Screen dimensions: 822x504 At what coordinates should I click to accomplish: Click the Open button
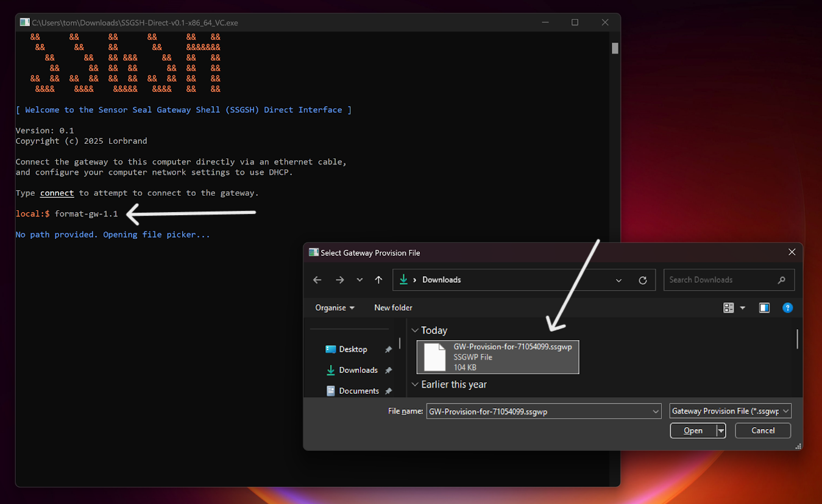693,430
